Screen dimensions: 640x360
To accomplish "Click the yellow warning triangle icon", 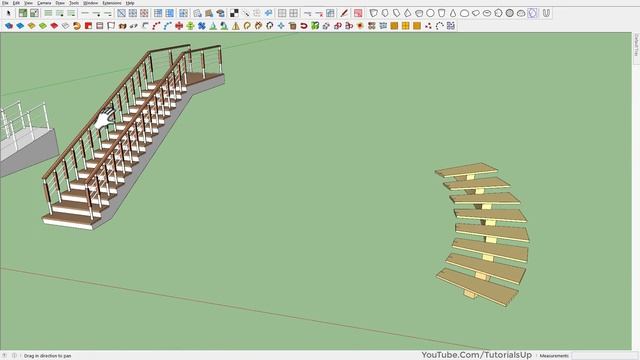I will tap(236, 26).
